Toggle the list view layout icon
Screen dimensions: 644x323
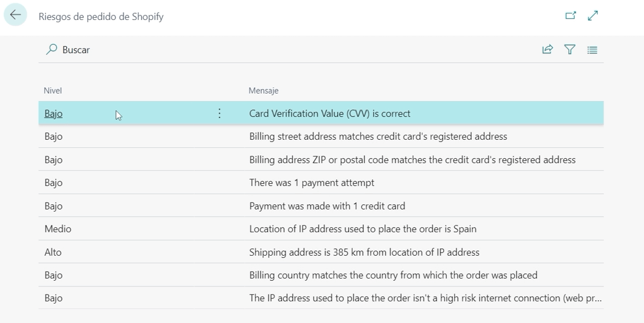click(592, 50)
